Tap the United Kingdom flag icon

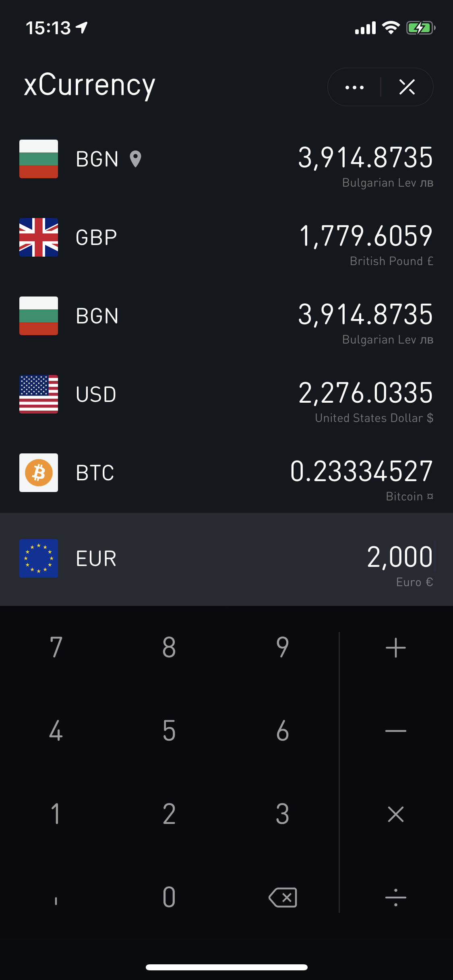[x=39, y=237]
